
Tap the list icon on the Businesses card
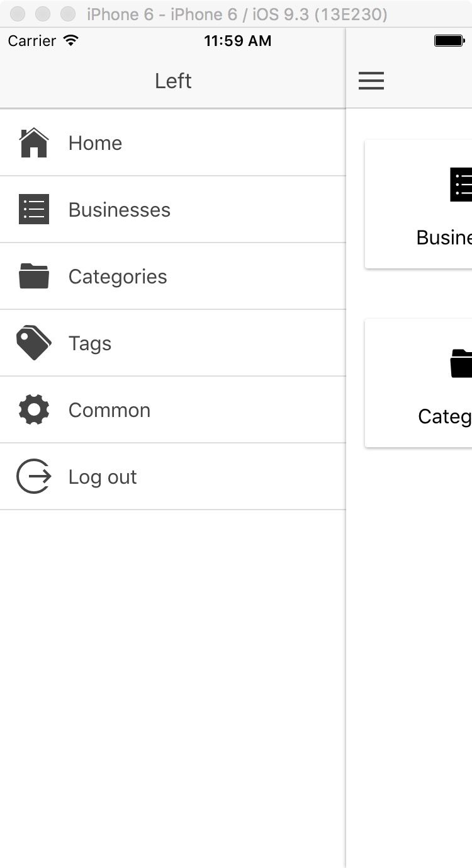pos(461,185)
